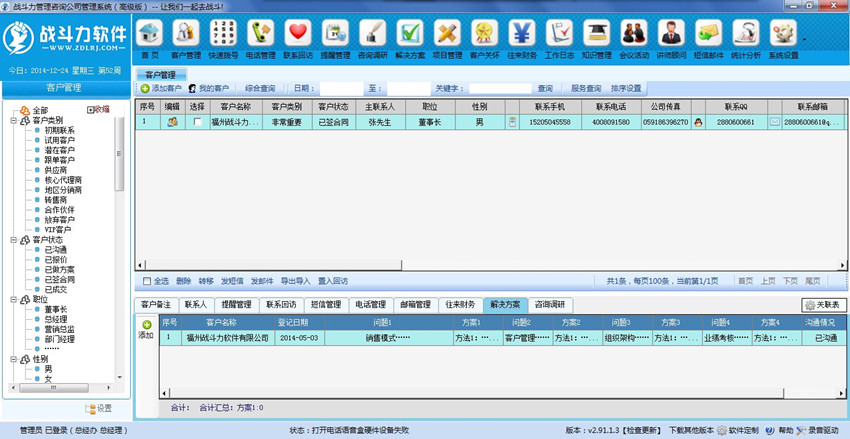
Task: Open 工作日志 icon
Action: [559, 33]
